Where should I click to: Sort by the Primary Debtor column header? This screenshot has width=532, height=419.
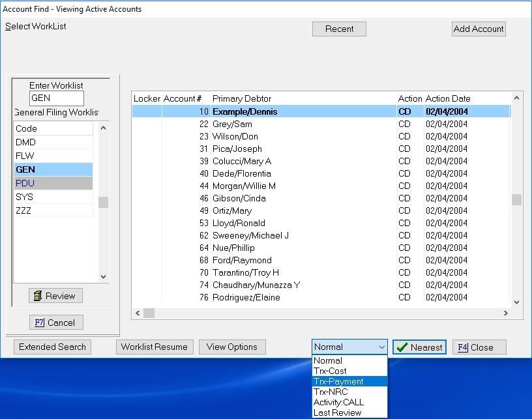click(x=242, y=98)
